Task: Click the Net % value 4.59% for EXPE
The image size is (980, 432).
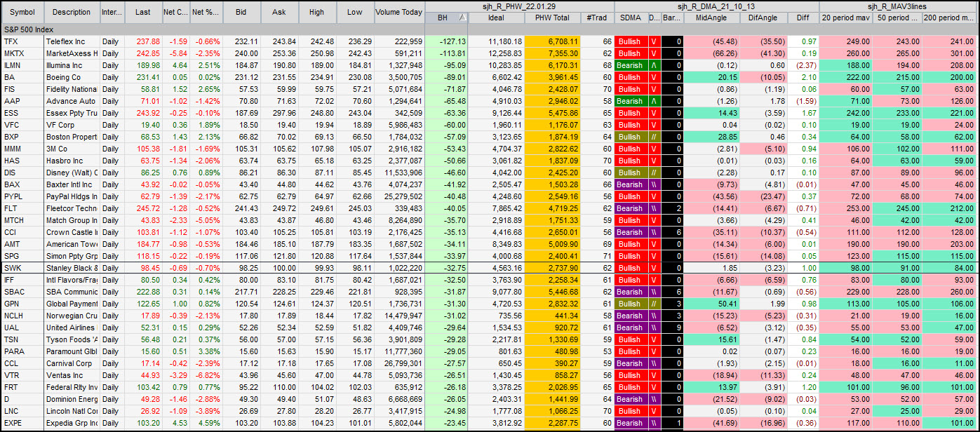Action: click(206, 423)
